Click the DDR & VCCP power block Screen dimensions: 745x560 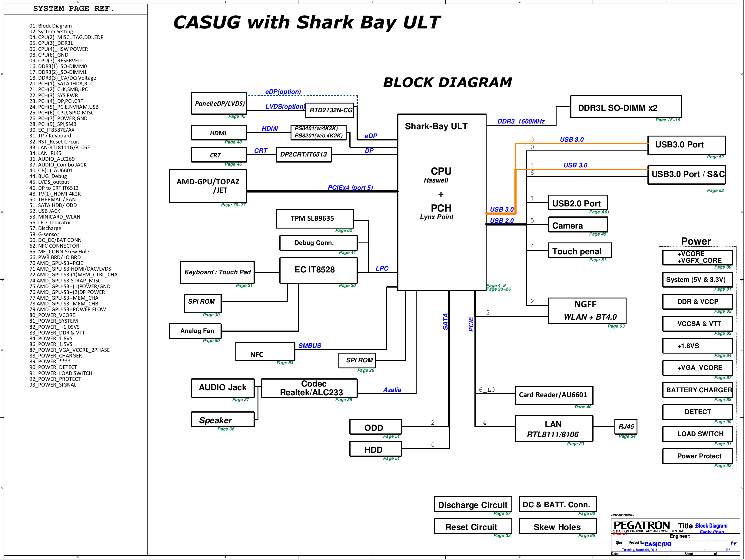698,302
